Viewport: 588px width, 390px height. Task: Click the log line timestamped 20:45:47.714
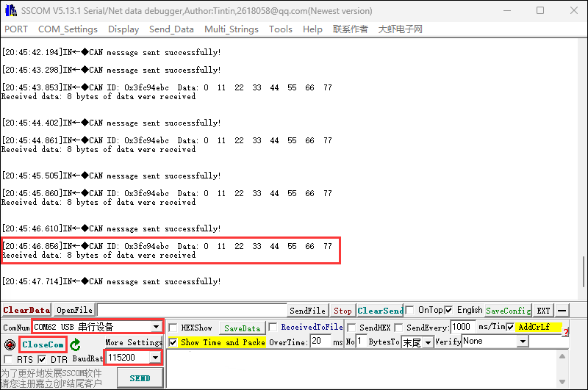(112, 282)
